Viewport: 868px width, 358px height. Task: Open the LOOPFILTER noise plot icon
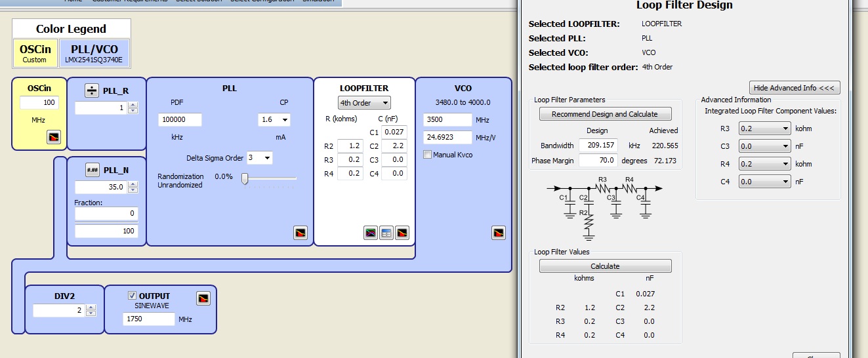pyautogui.click(x=402, y=233)
